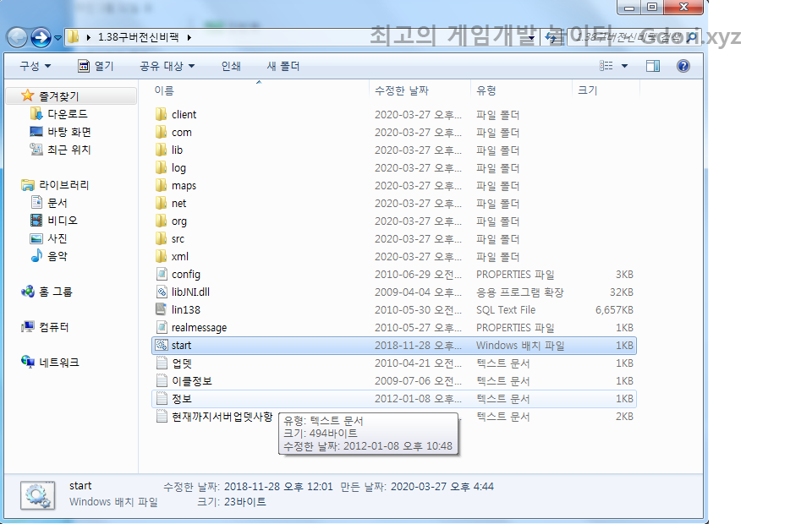Expand the arrow after 1.38구버전신비팩 breadcrumb
The image size is (812, 524).
pos(189,37)
